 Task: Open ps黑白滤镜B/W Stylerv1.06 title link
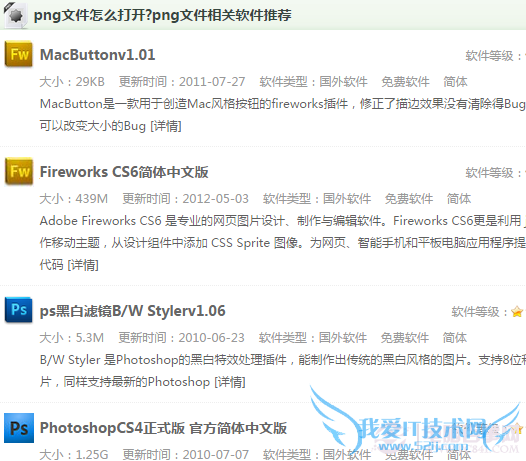click(x=133, y=311)
